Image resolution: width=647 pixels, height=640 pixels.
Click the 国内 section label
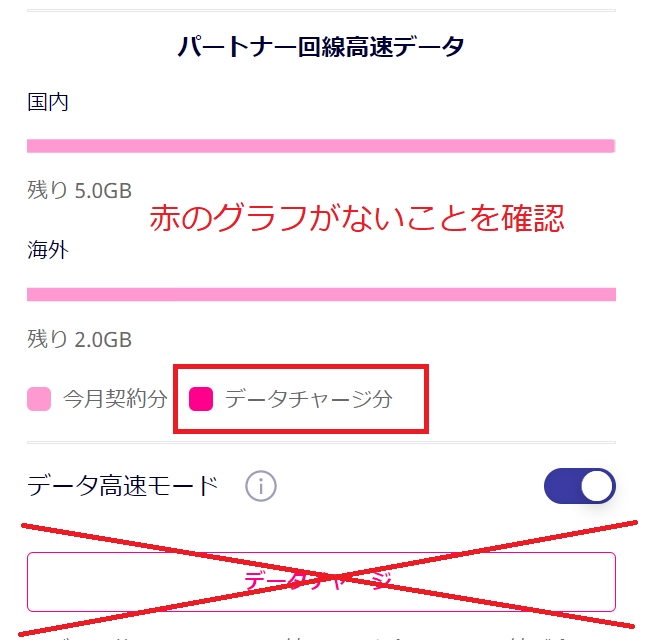(x=48, y=102)
